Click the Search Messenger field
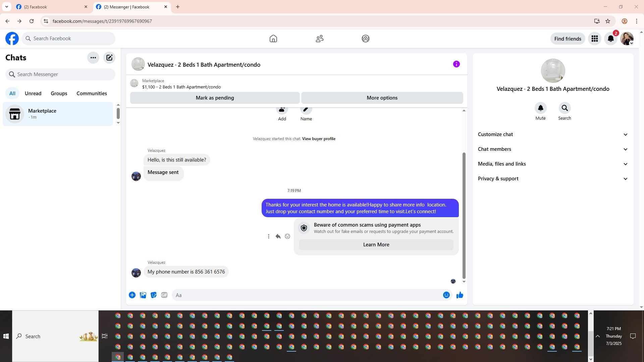The image size is (644, 362). pos(60,74)
